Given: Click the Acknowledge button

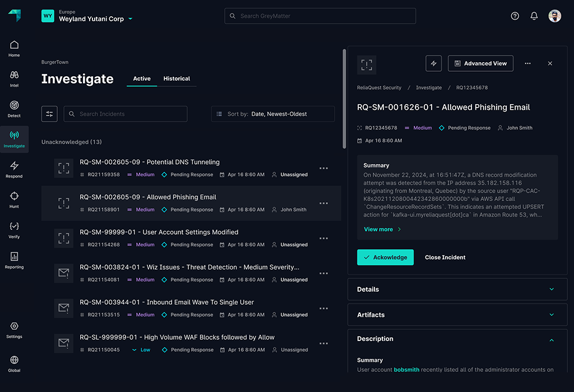Looking at the screenshot, I should point(385,258).
